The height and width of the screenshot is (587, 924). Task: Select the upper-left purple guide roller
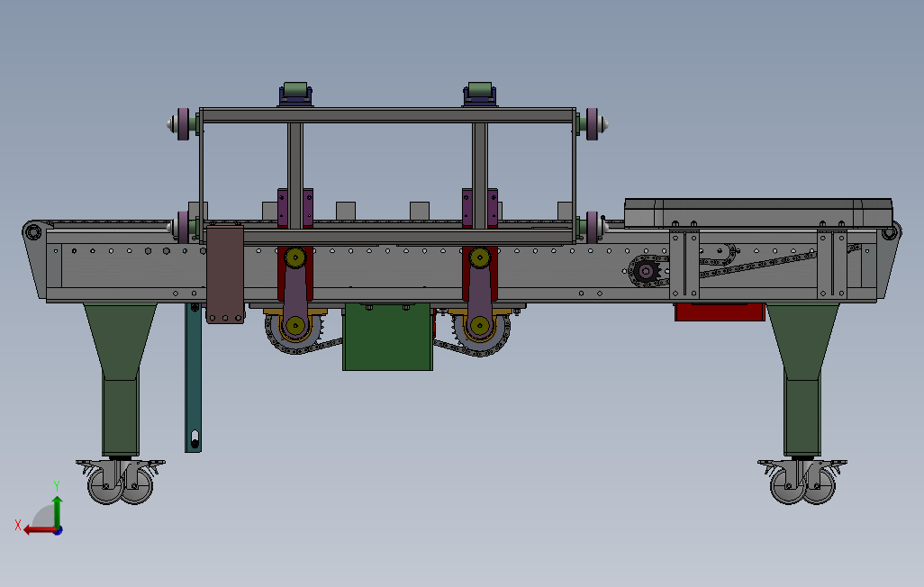click(x=183, y=123)
